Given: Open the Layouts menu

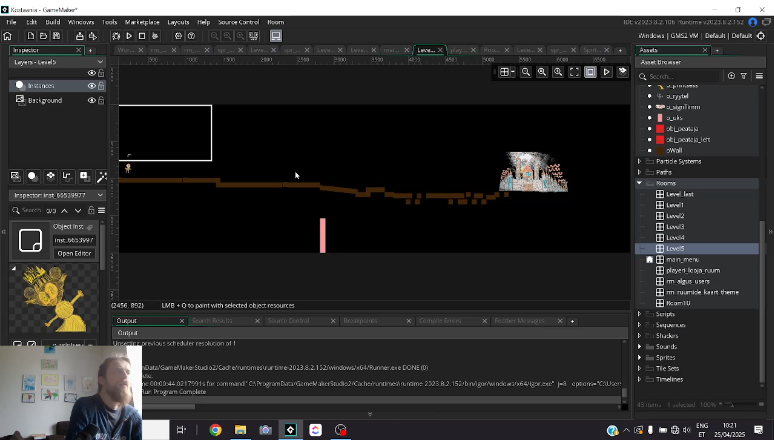Looking at the screenshot, I should coord(178,22).
